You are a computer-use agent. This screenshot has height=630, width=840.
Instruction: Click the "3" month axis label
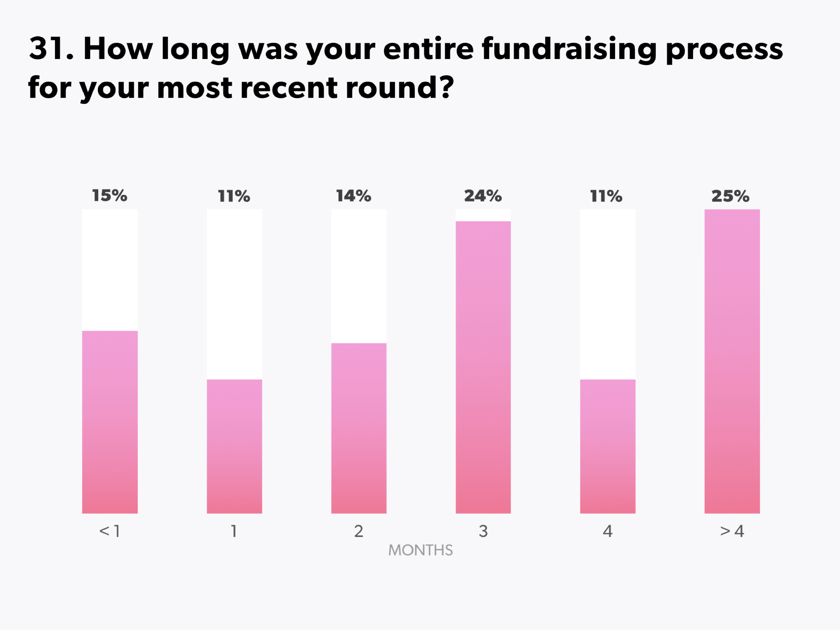483,531
